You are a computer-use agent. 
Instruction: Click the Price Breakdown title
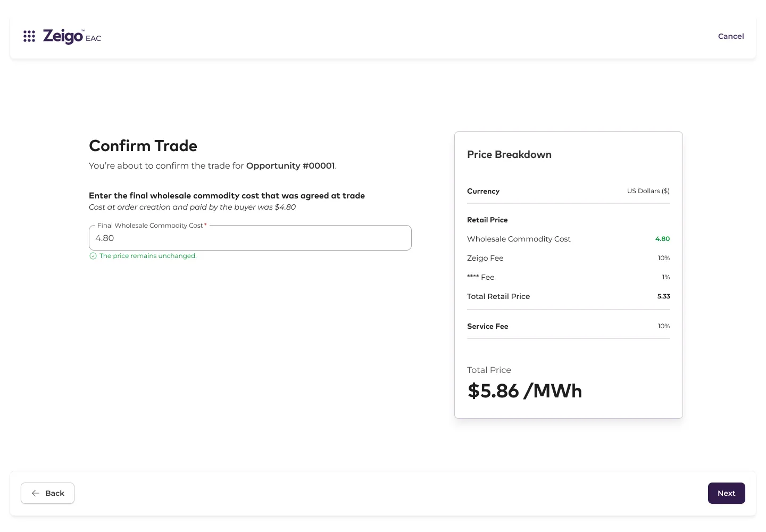509,154
